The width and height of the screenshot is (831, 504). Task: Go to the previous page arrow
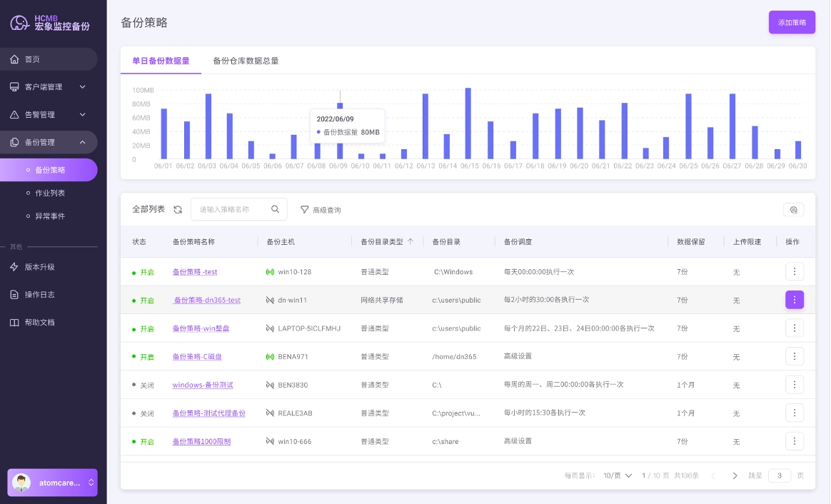(713, 475)
